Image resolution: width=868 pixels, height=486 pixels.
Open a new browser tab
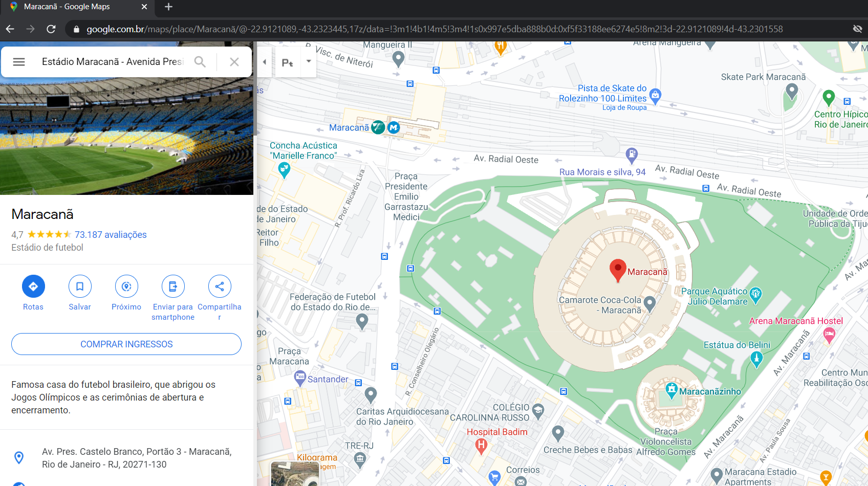[x=168, y=7]
